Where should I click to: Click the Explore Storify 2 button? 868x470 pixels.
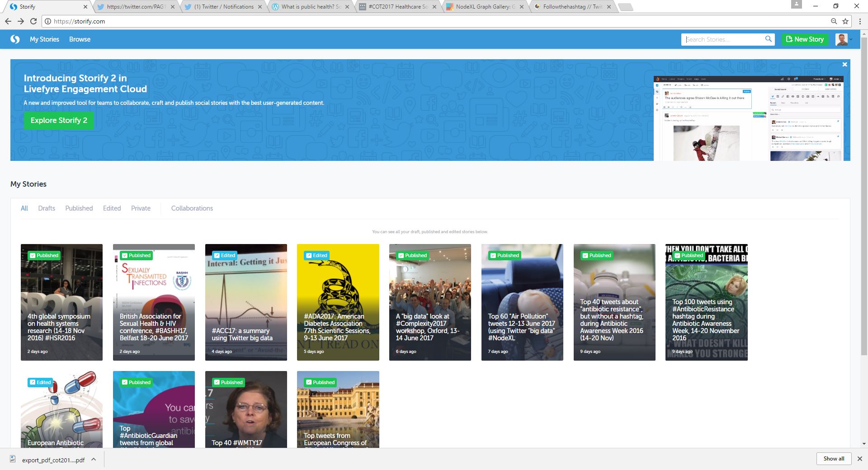point(59,120)
